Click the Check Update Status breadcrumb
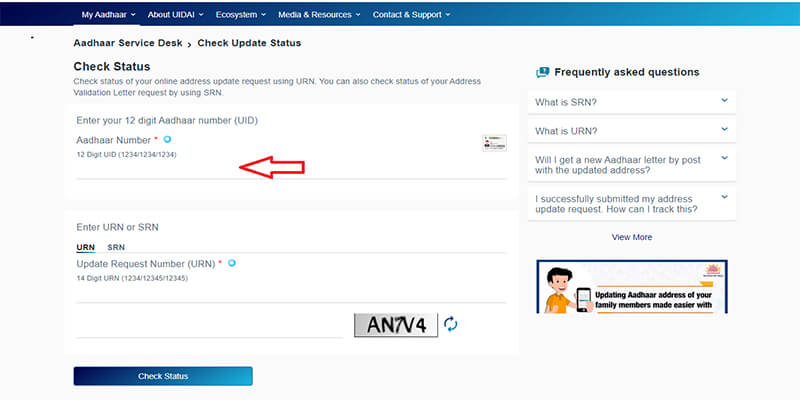The height and width of the screenshot is (400, 800). point(249,43)
